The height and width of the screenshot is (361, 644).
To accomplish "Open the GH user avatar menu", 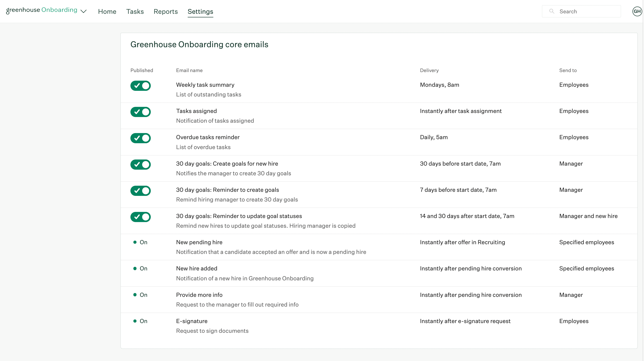I will click(x=637, y=11).
